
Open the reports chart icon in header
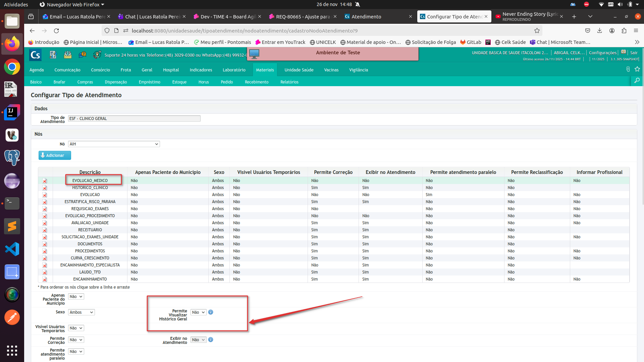tap(53, 55)
